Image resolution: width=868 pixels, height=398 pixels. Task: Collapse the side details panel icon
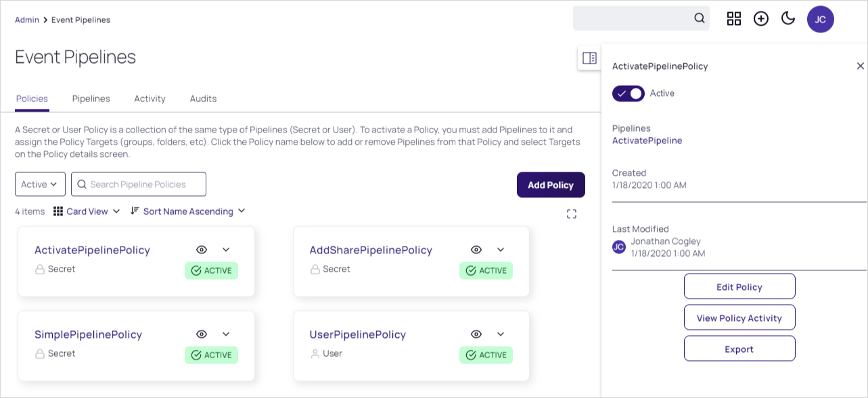pos(589,58)
